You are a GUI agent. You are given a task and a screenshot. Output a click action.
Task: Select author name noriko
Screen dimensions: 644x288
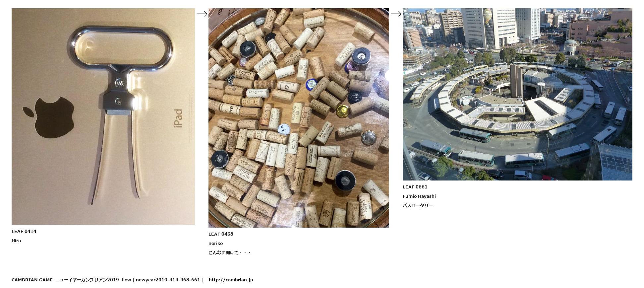click(x=215, y=243)
